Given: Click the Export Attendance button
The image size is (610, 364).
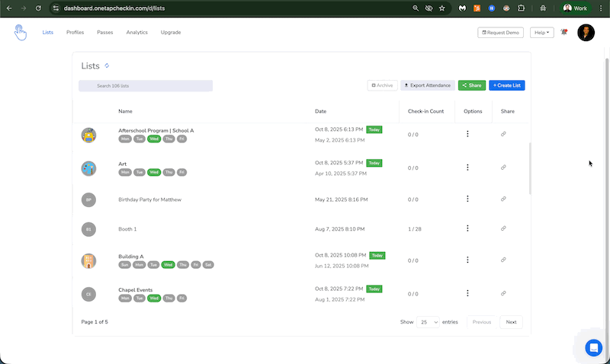Looking at the screenshot, I should coord(428,85).
